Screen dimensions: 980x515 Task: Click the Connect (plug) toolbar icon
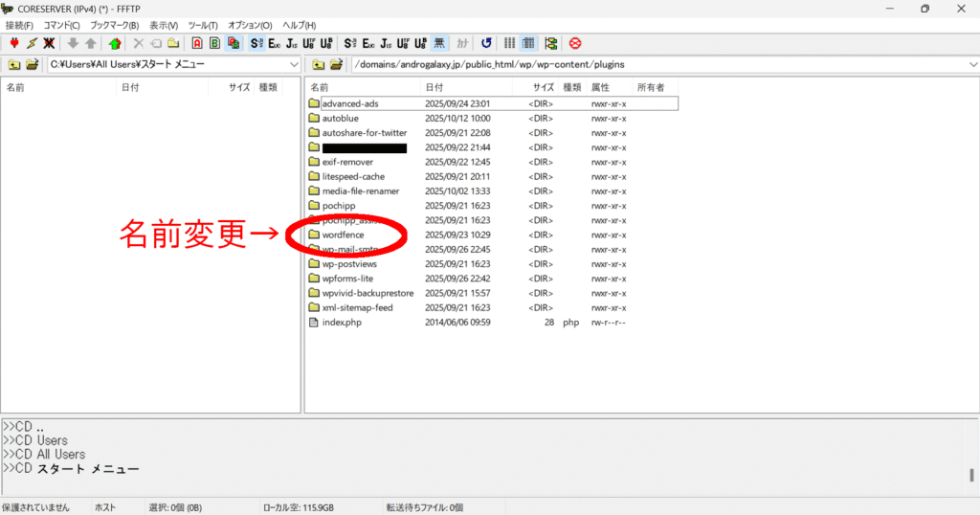tap(14, 43)
